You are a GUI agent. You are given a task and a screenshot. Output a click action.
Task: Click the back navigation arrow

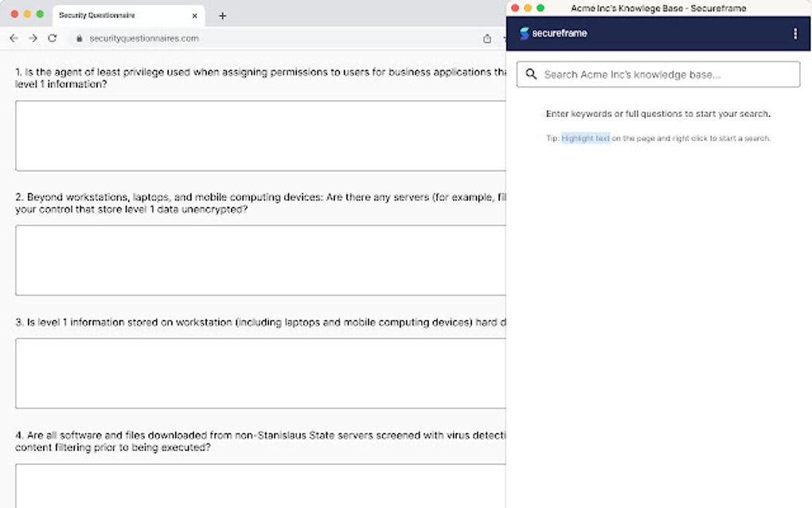(x=14, y=38)
